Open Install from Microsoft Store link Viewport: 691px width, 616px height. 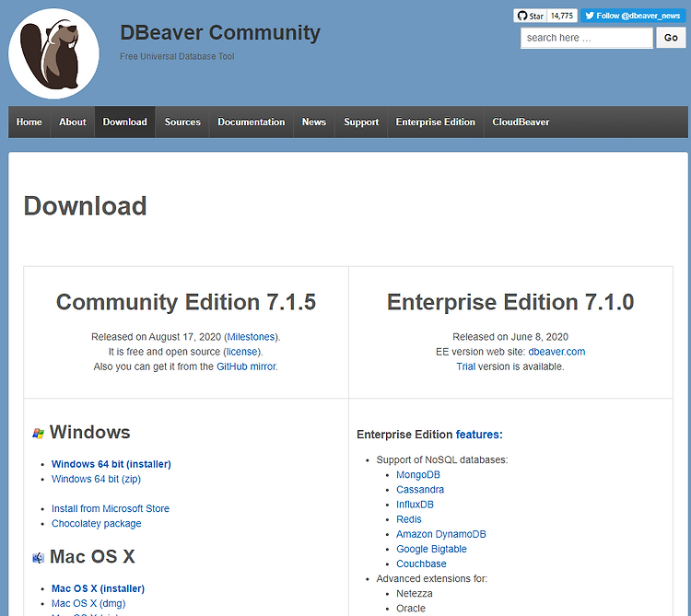[x=111, y=508]
